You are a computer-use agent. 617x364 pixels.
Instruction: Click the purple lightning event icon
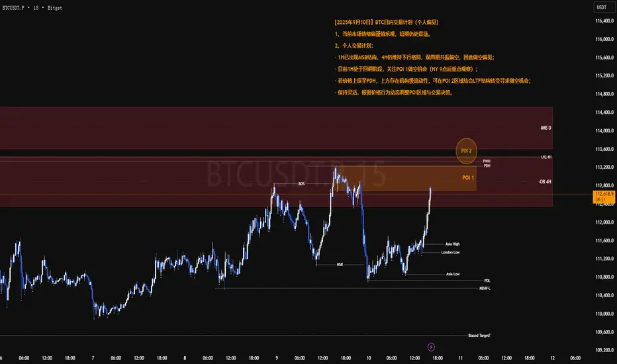431,347
